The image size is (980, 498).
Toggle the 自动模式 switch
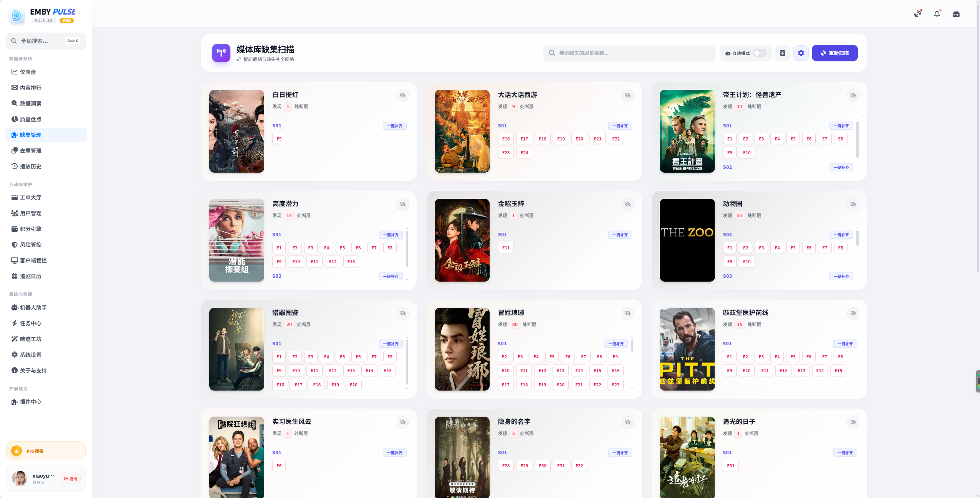point(759,53)
